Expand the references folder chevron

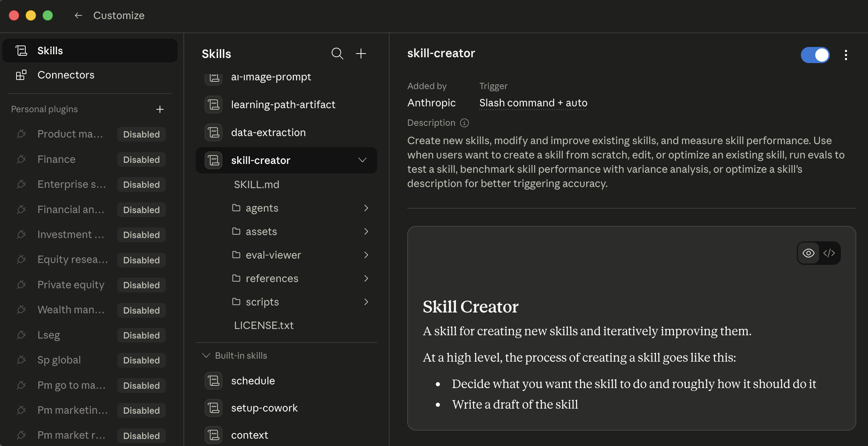366,278
